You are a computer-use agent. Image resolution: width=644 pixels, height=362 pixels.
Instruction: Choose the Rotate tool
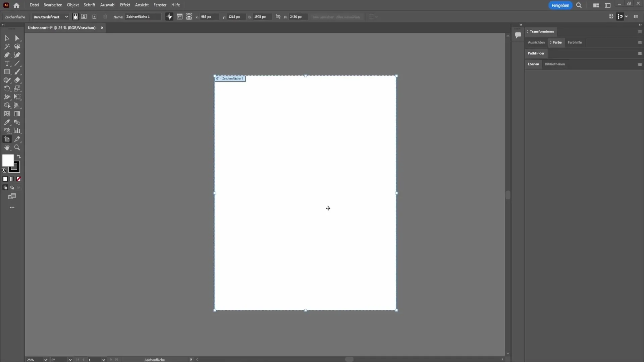[7, 88]
